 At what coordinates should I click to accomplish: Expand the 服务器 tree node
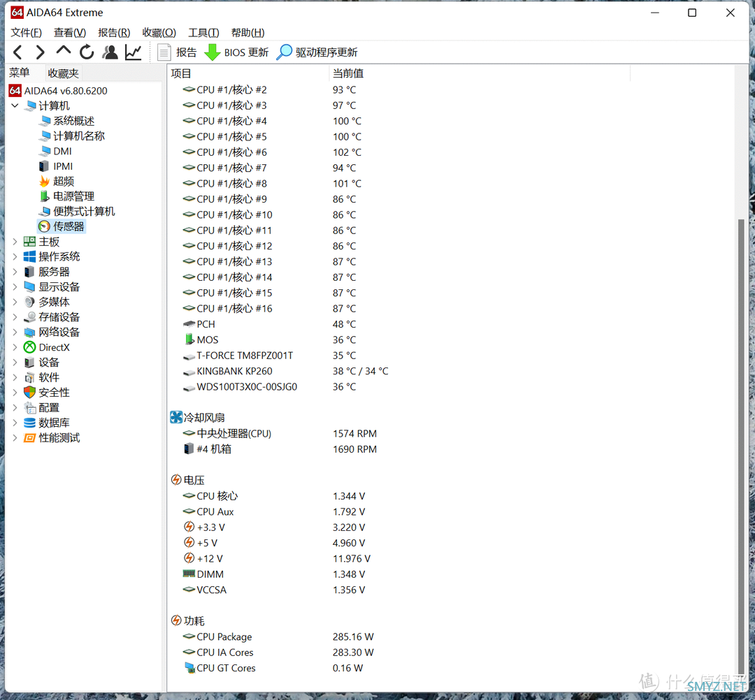pos(15,272)
